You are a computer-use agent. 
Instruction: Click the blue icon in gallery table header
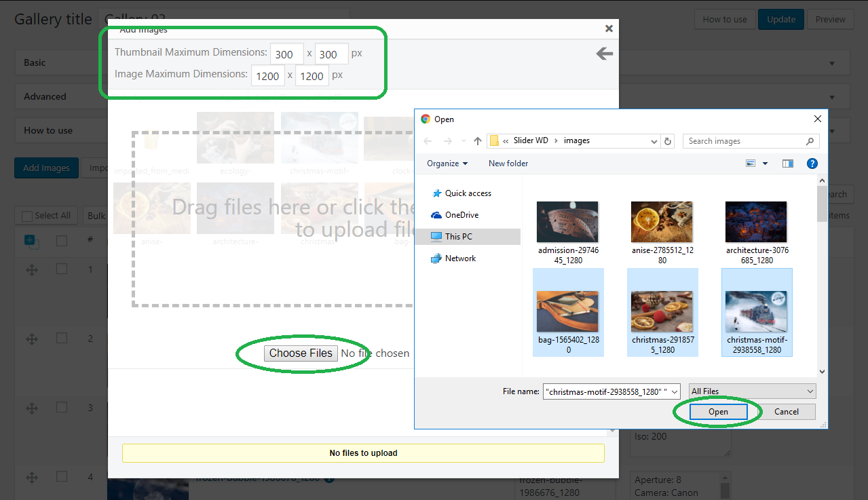pos(31,240)
